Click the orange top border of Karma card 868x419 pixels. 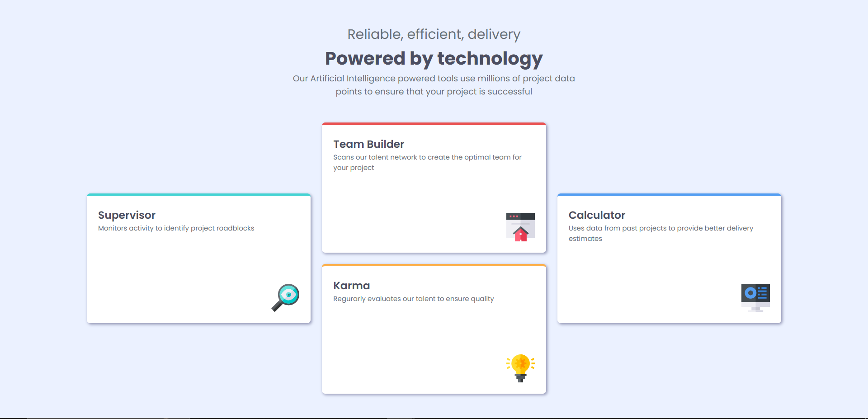[x=434, y=265]
